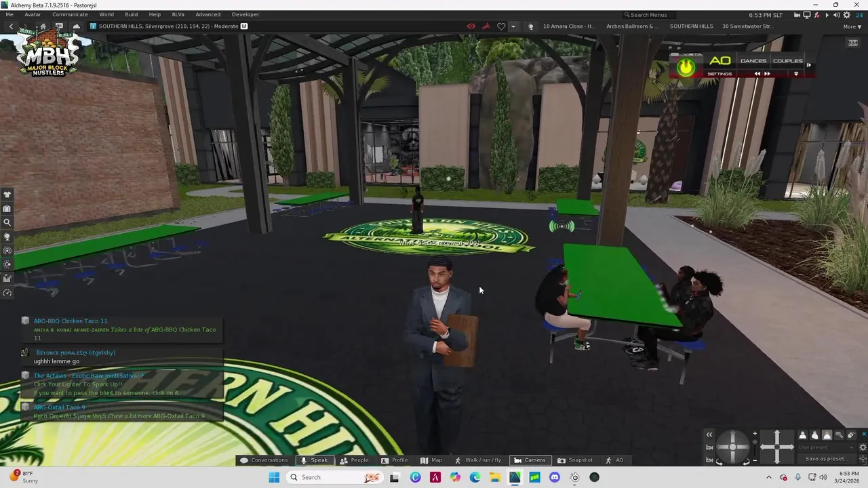The height and width of the screenshot is (488, 868).
Task: Teleport to SOUTHERN HILLS favorite
Action: coord(691,26)
